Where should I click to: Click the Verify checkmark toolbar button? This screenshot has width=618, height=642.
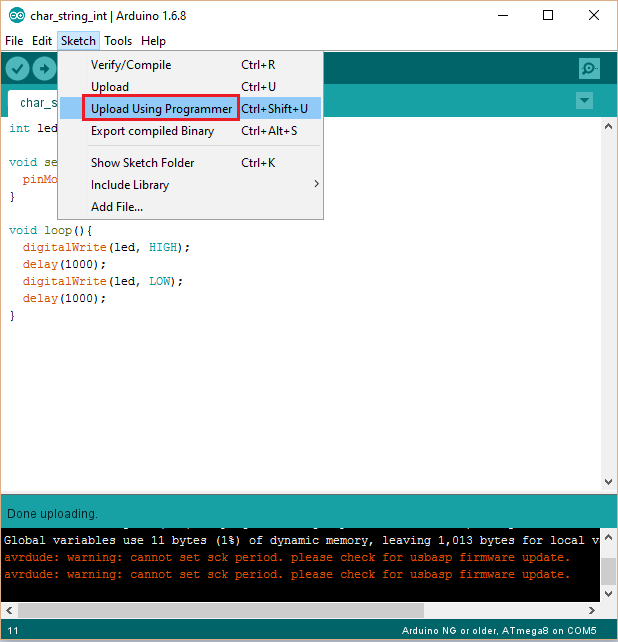(17, 68)
